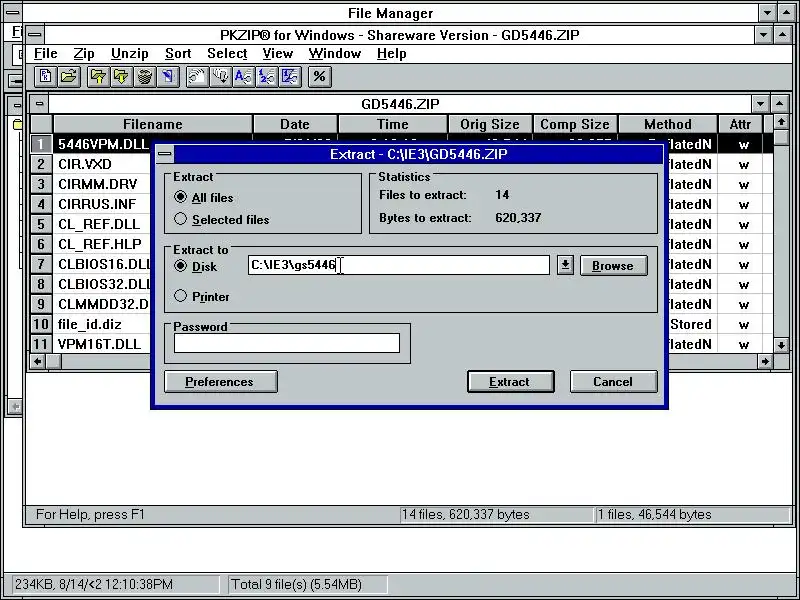Choose Disk as extract destination
Viewport: 800px width, 600px height.
point(181,266)
